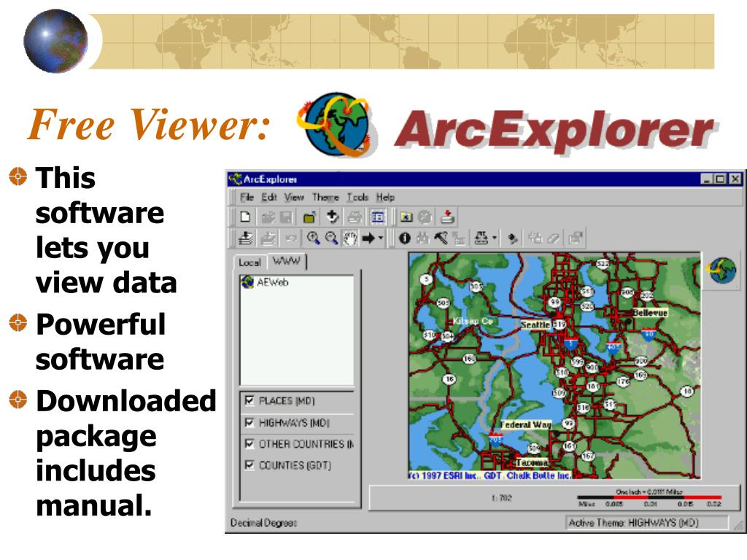The image size is (747, 560).
Task: Click the Kitsap Co label on the map
Action: tap(472, 321)
